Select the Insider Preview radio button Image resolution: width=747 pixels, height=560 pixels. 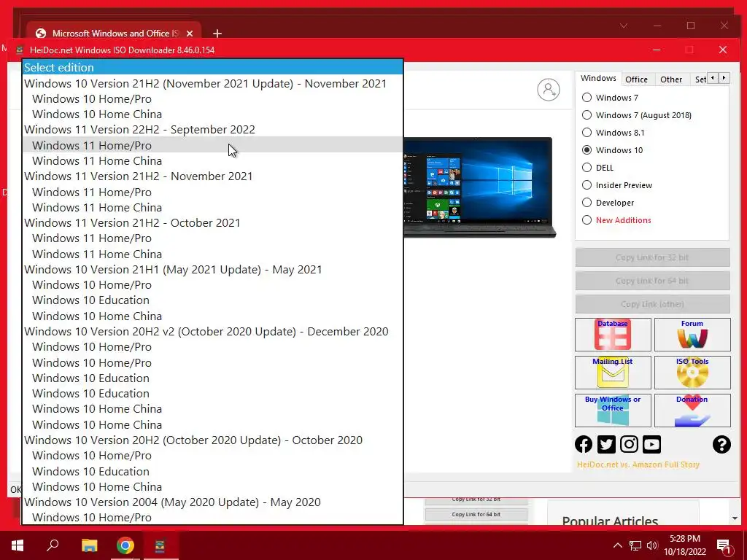click(587, 184)
